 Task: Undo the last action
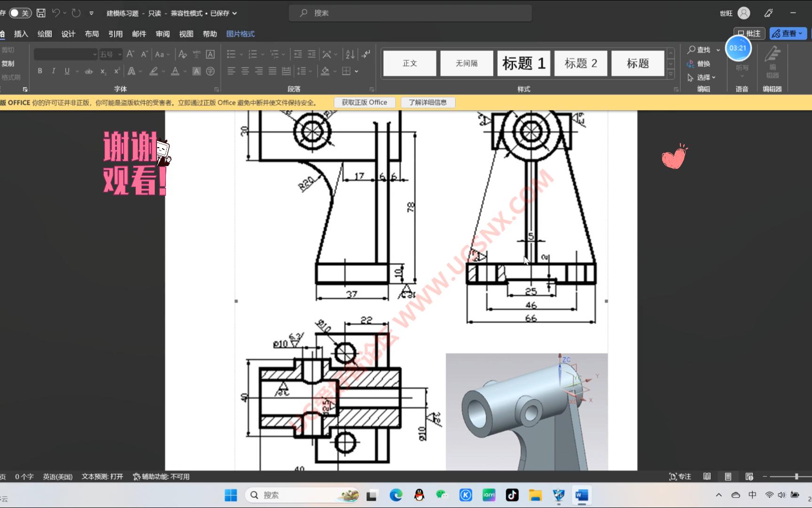tap(56, 13)
